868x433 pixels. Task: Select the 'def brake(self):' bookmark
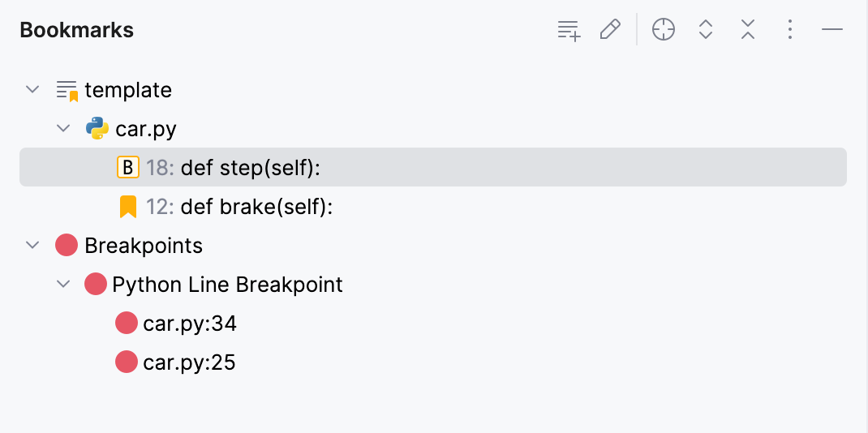click(257, 207)
